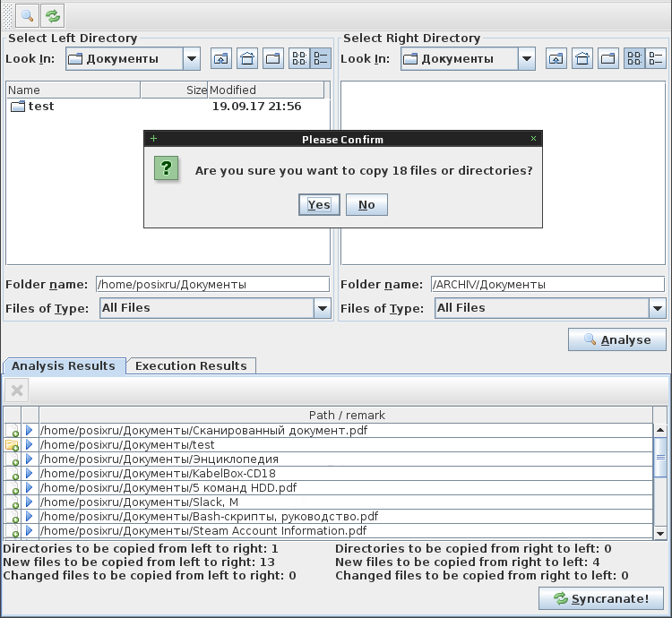Sort left panel by Size column
Viewport: 672px width, 618px height.
pos(174,90)
